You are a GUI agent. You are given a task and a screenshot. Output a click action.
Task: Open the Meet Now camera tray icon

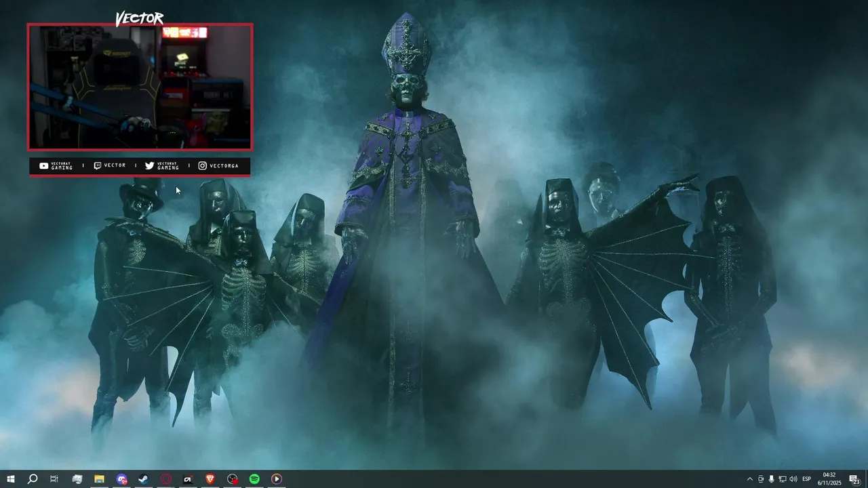pos(761,479)
